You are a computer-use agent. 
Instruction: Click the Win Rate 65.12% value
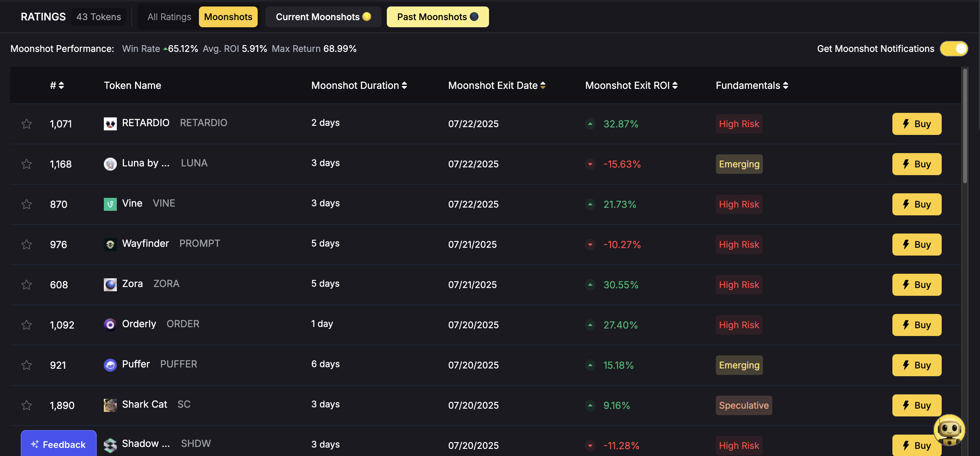tap(183, 49)
